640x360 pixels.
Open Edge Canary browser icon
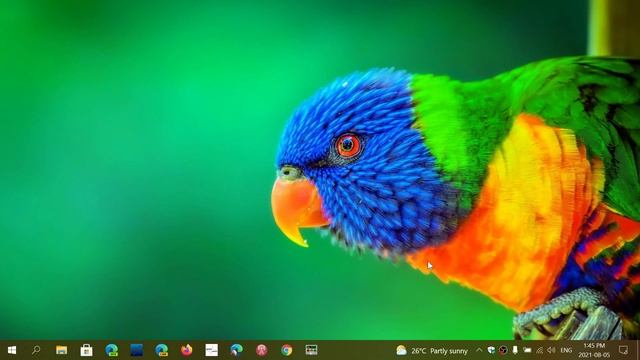(x=162, y=350)
